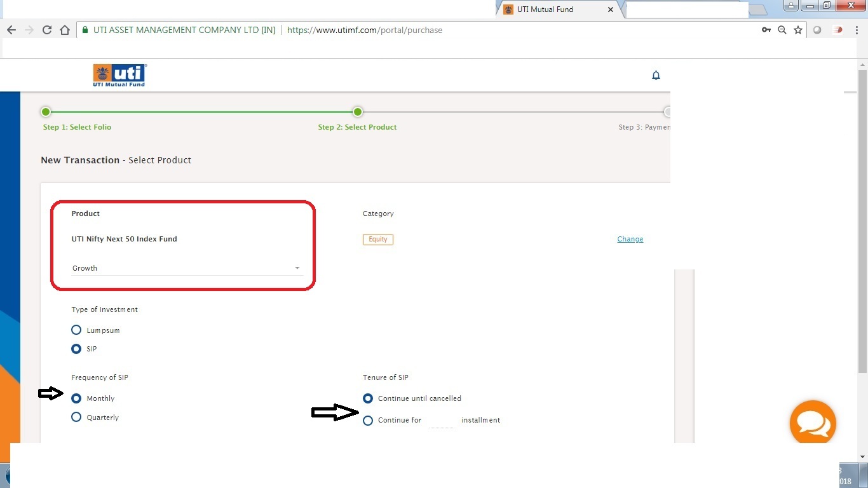868x488 pixels.
Task: Click the Category label
Action: pos(378,213)
